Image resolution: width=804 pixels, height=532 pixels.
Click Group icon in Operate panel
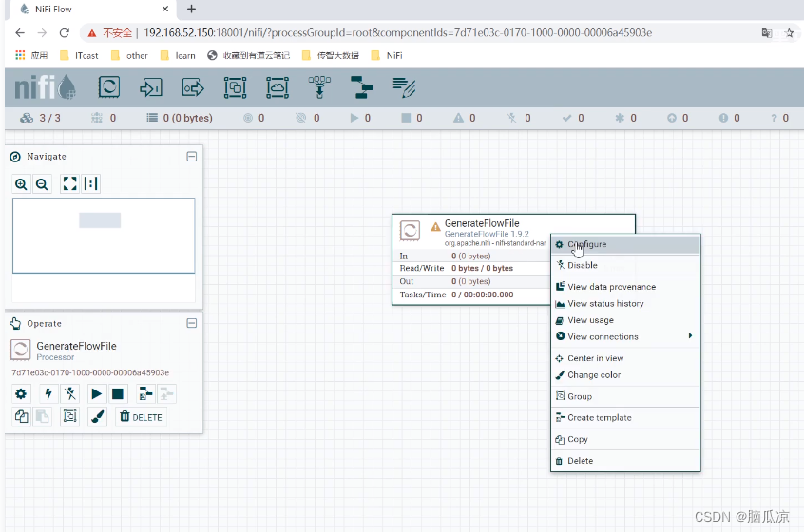pos(69,416)
